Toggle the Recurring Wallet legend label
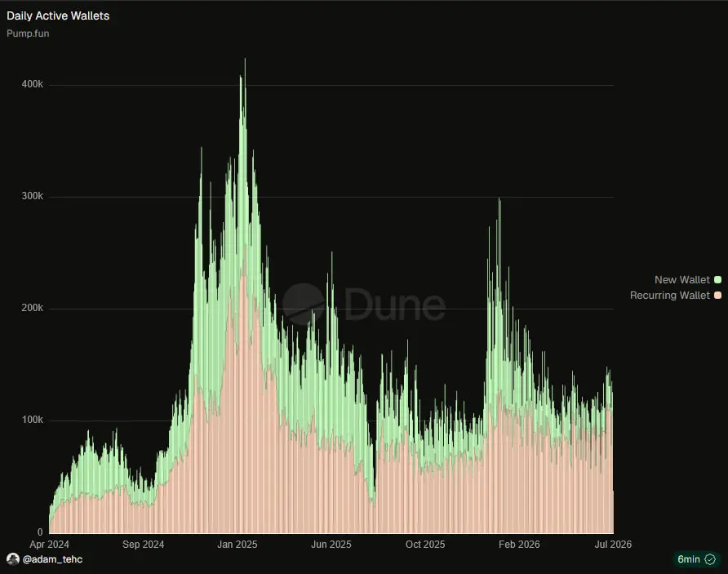Viewport: 728px width, 574px height. [x=669, y=296]
